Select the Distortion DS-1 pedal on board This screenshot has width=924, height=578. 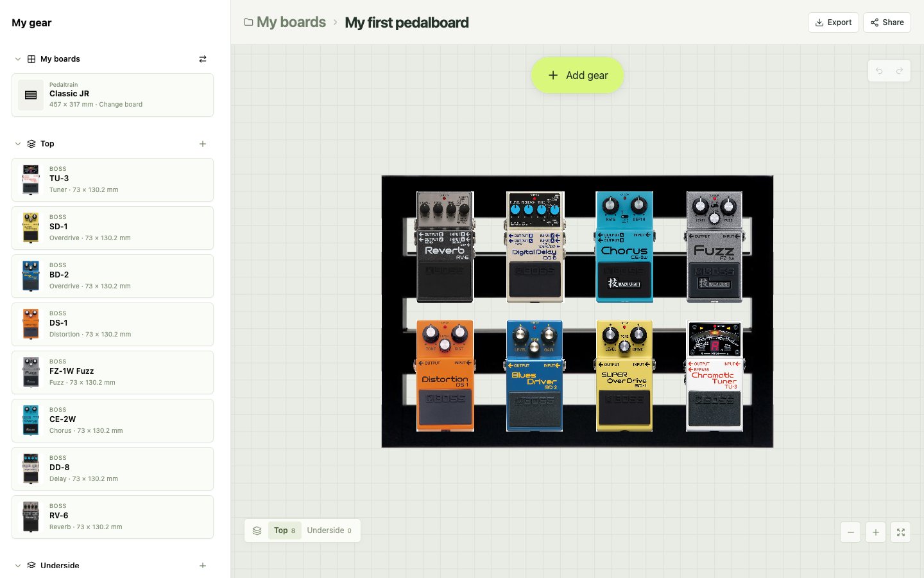coord(445,376)
